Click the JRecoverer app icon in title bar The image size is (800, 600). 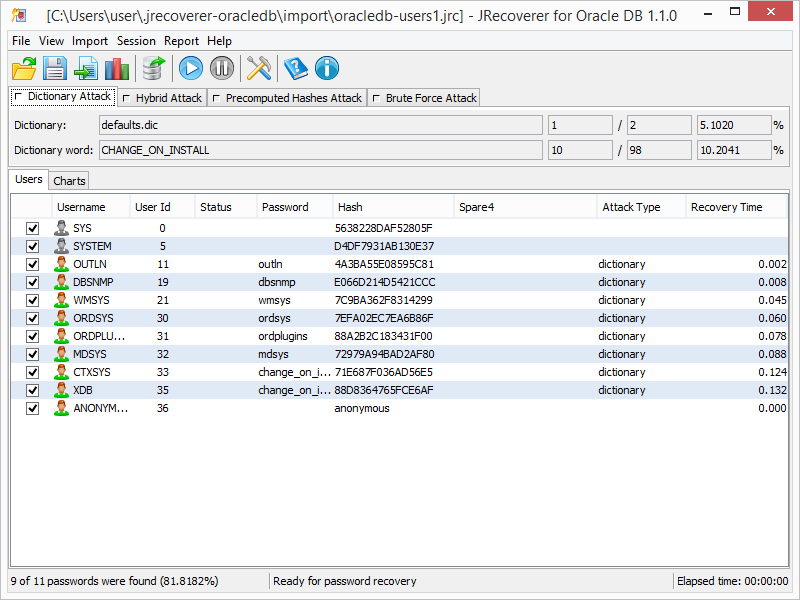pos(19,15)
